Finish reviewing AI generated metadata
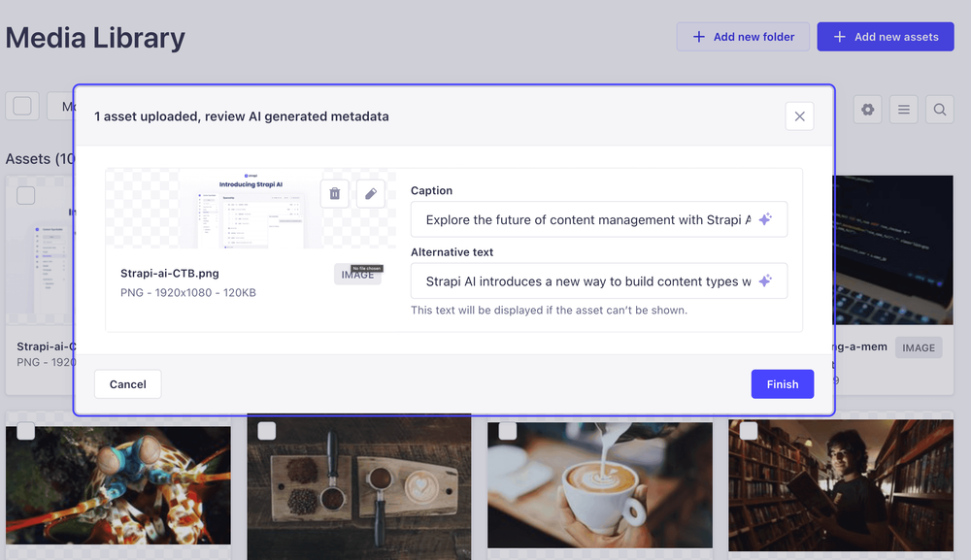The width and height of the screenshot is (971, 560). pyautogui.click(x=782, y=384)
